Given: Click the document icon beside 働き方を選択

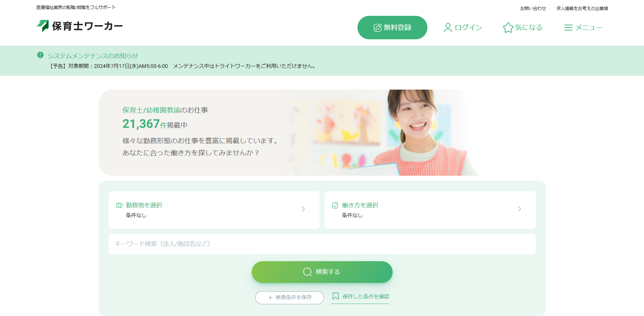Looking at the screenshot, I should 335,205.
